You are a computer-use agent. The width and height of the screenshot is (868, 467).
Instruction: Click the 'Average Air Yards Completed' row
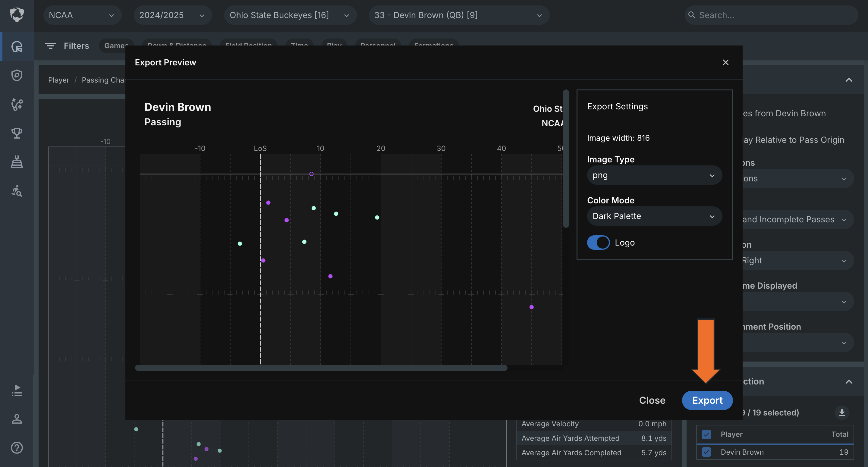pos(594,453)
